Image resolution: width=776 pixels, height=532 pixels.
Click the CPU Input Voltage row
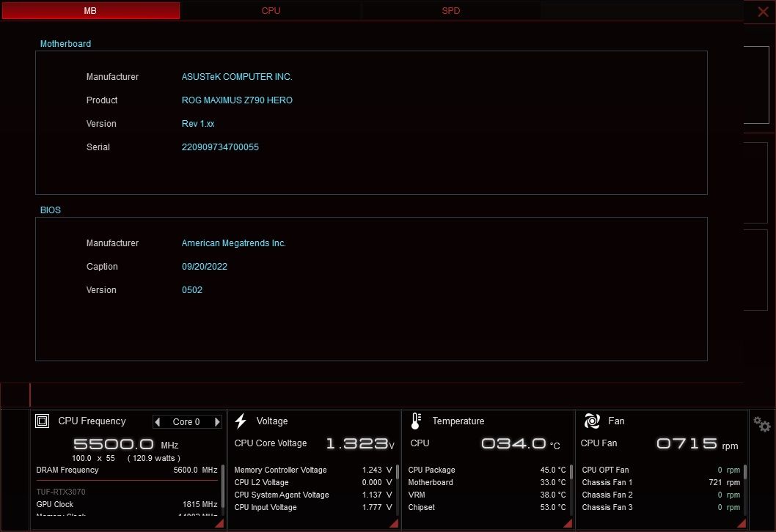[312, 507]
